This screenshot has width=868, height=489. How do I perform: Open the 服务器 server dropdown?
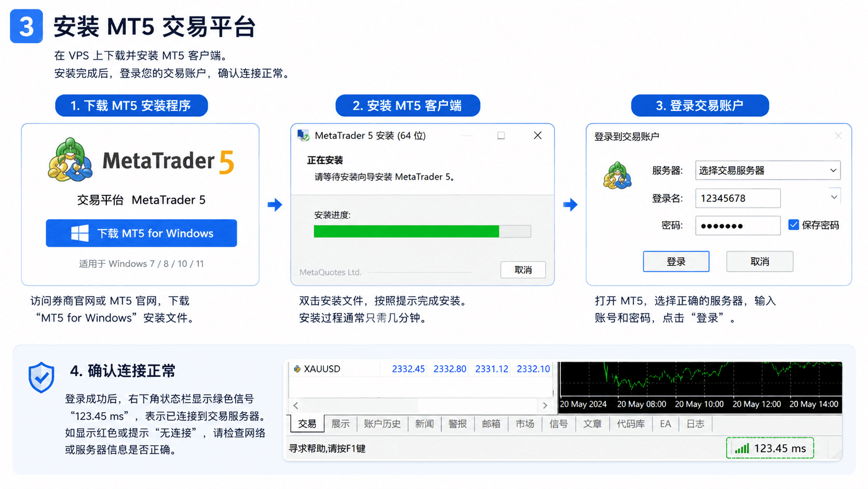[767, 170]
